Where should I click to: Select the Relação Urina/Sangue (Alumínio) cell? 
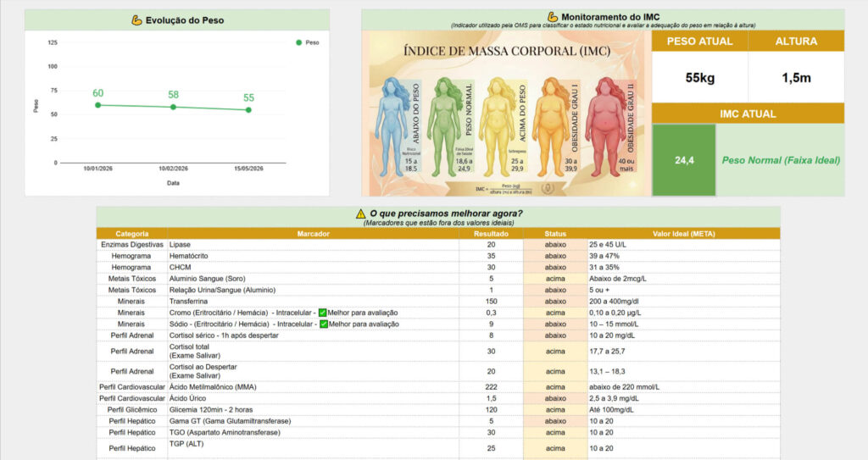pos(314,290)
